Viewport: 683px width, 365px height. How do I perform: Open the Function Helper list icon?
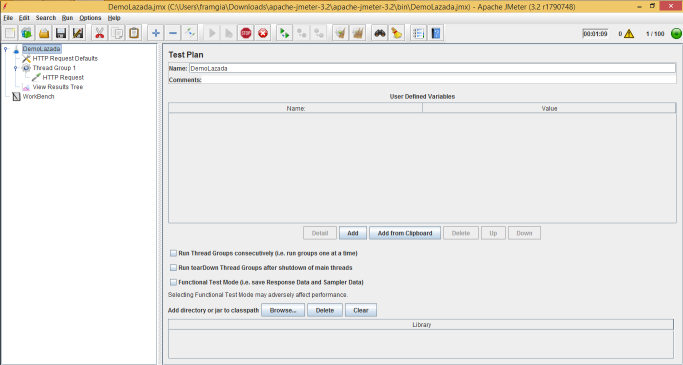(x=418, y=33)
